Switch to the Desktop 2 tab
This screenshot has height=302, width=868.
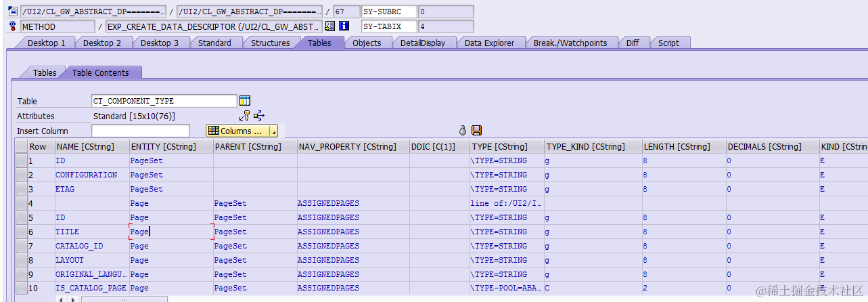pos(102,43)
